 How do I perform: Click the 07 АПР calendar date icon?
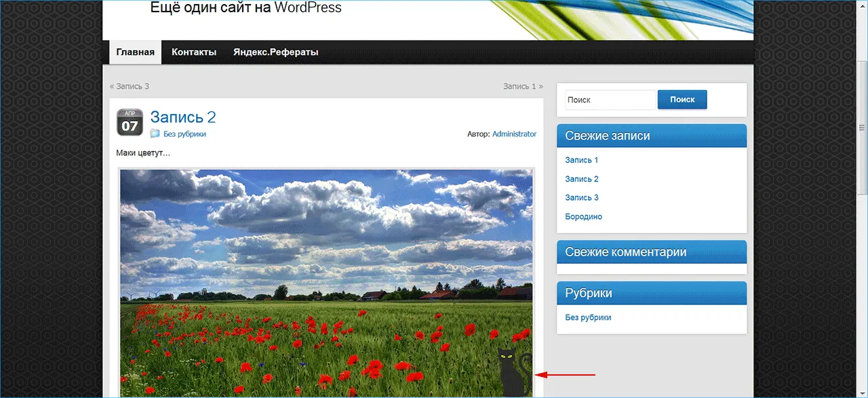pos(130,122)
